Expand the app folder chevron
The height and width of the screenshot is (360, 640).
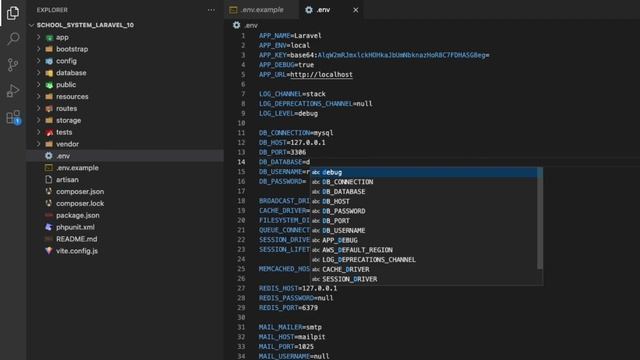point(39,37)
